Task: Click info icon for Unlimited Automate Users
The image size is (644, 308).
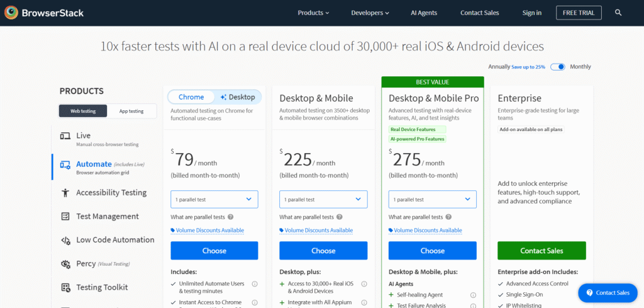Action: tap(255, 283)
